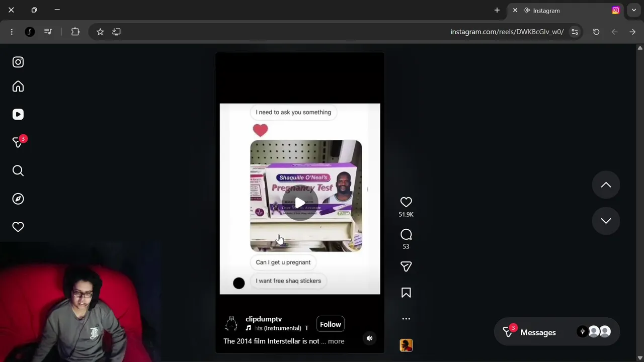Click the cast/screen icon beside star

pyautogui.click(x=116, y=32)
